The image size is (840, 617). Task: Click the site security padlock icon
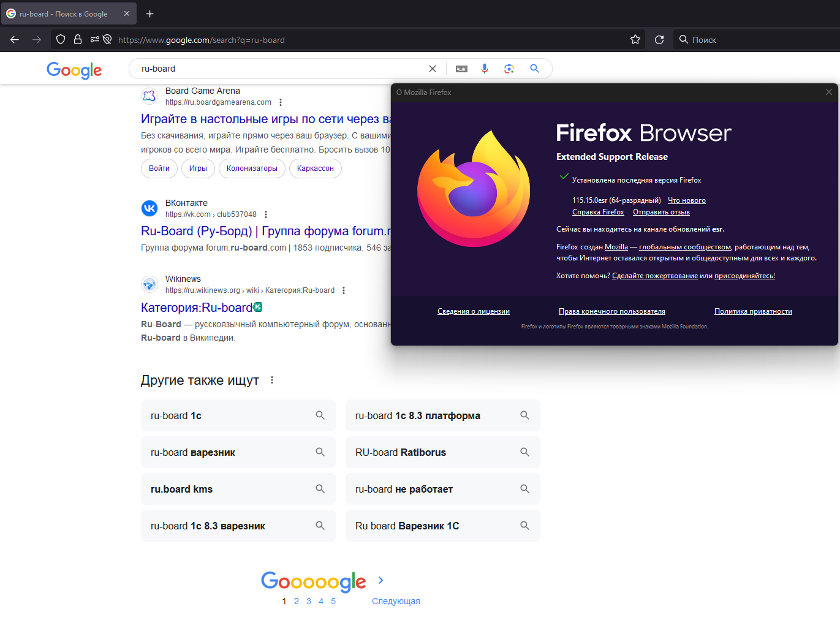coord(78,40)
